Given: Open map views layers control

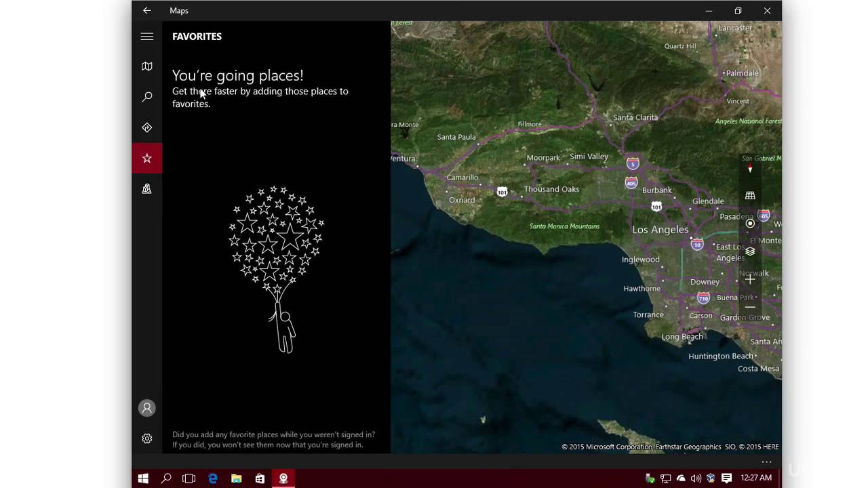Looking at the screenshot, I should 750,251.
